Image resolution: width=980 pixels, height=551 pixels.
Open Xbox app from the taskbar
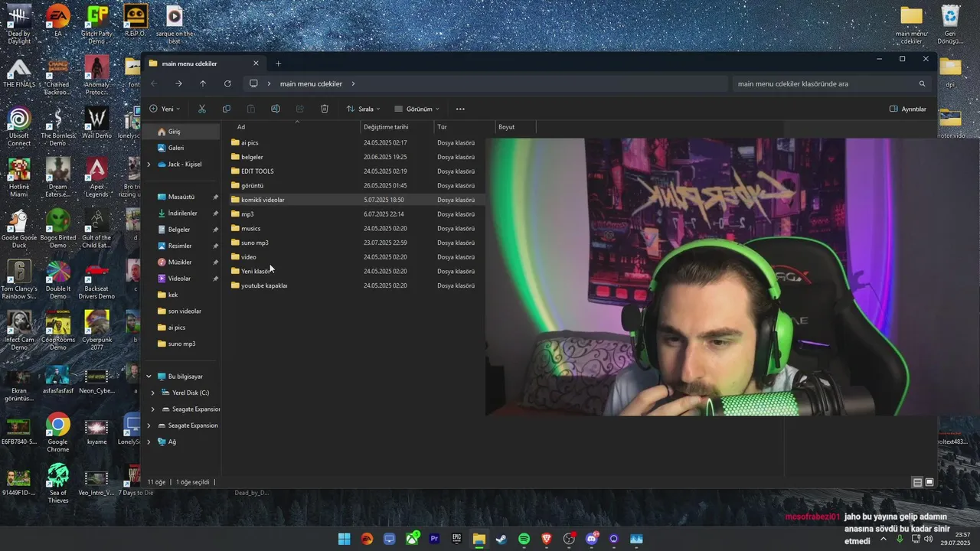tap(412, 539)
